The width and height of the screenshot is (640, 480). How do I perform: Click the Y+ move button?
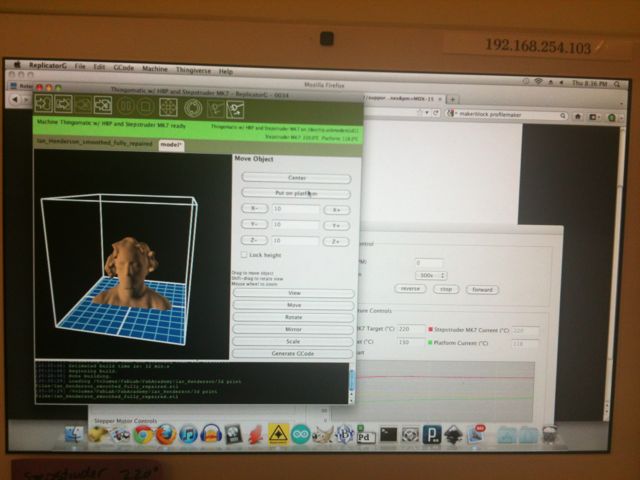point(336,225)
